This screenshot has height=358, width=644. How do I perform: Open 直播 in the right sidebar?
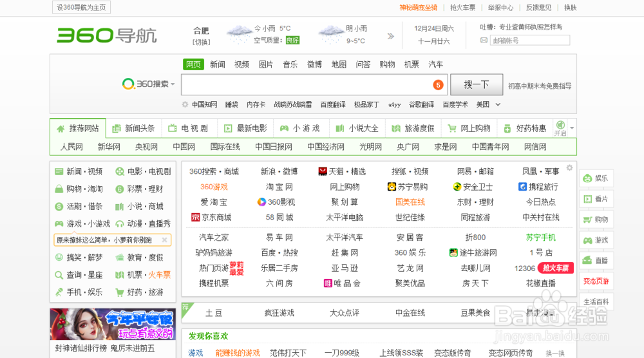(x=596, y=260)
